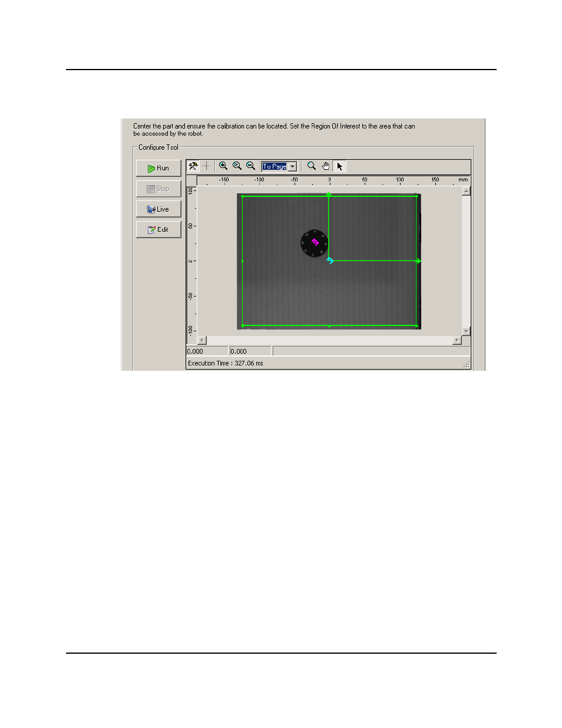Click the green X-axis arrowhead handle
562x728 pixels.
pos(418,261)
